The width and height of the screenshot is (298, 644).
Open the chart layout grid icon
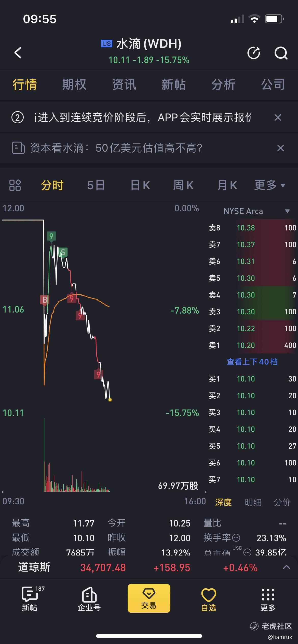[15, 185]
